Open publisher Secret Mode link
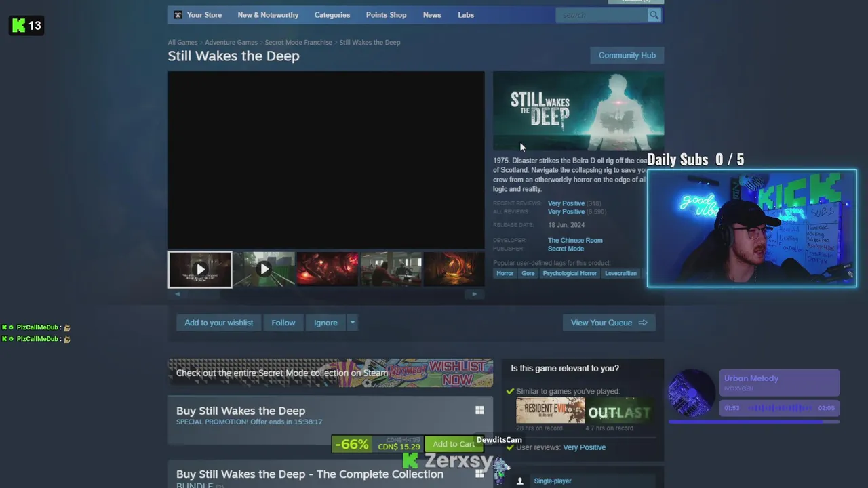This screenshot has width=868, height=488. click(566, 249)
